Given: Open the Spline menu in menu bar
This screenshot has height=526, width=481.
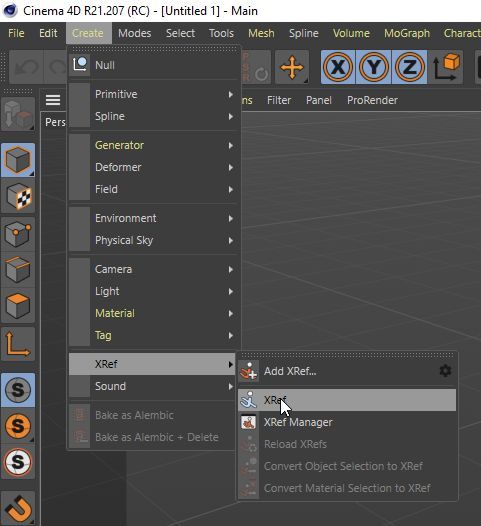Looking at the screenshot, I should pyautogui.click(x=304, y=33).
